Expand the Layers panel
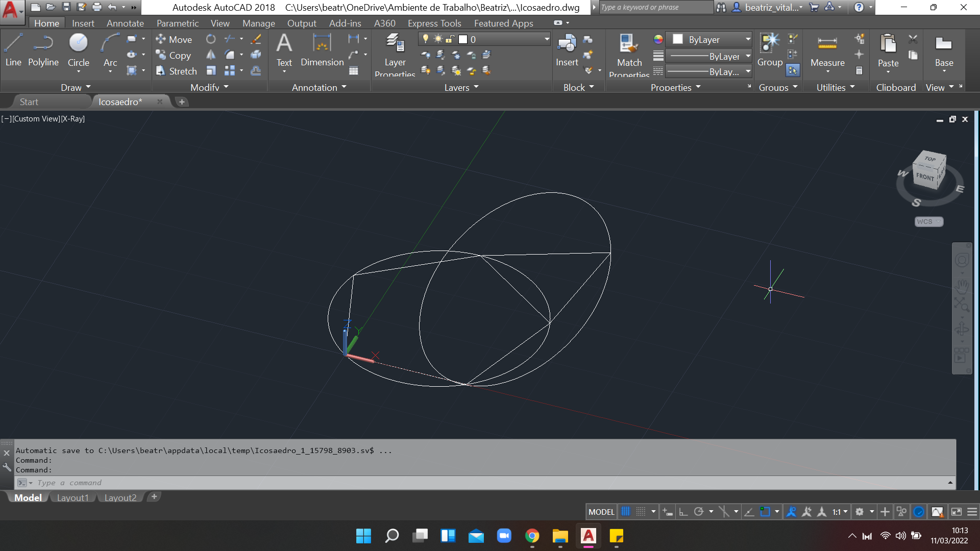This screenshot has width=980, height=551. coord(461,87)
